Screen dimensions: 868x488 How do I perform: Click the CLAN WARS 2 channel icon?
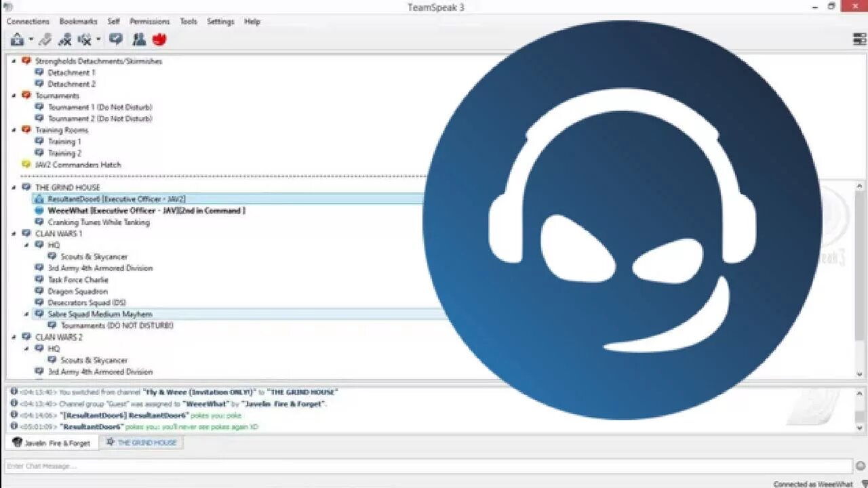click(26, 337)
